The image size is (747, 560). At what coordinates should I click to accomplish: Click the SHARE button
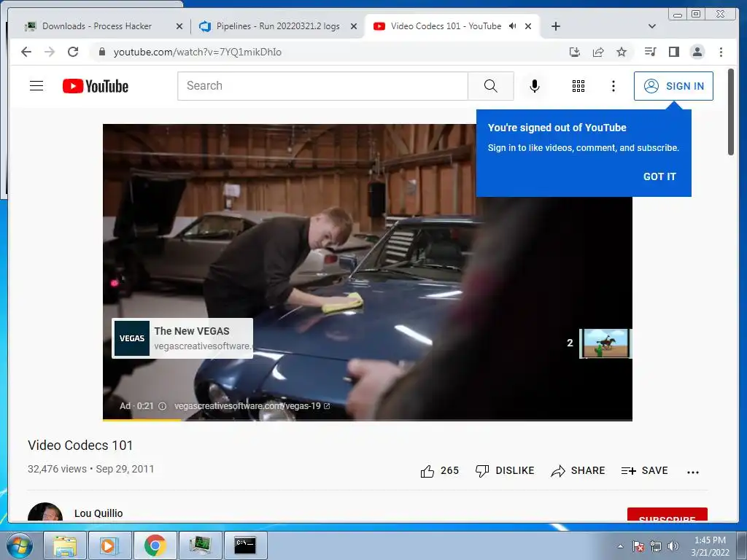[578, 471]
